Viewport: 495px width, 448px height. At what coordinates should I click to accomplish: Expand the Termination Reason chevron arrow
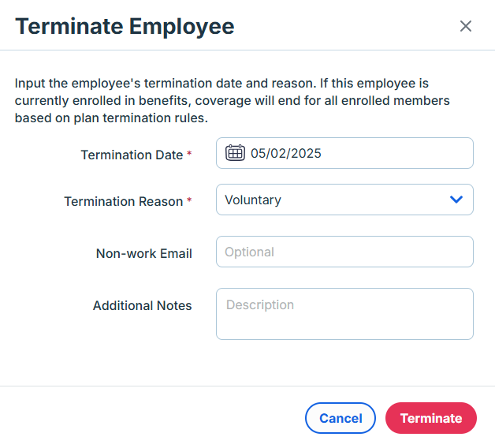pos(456,200)
